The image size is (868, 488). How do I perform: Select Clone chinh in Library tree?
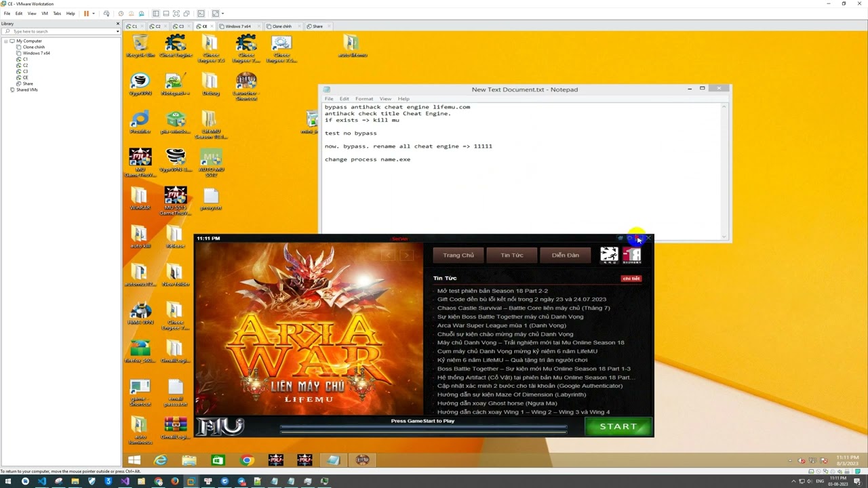click(33, 47)
